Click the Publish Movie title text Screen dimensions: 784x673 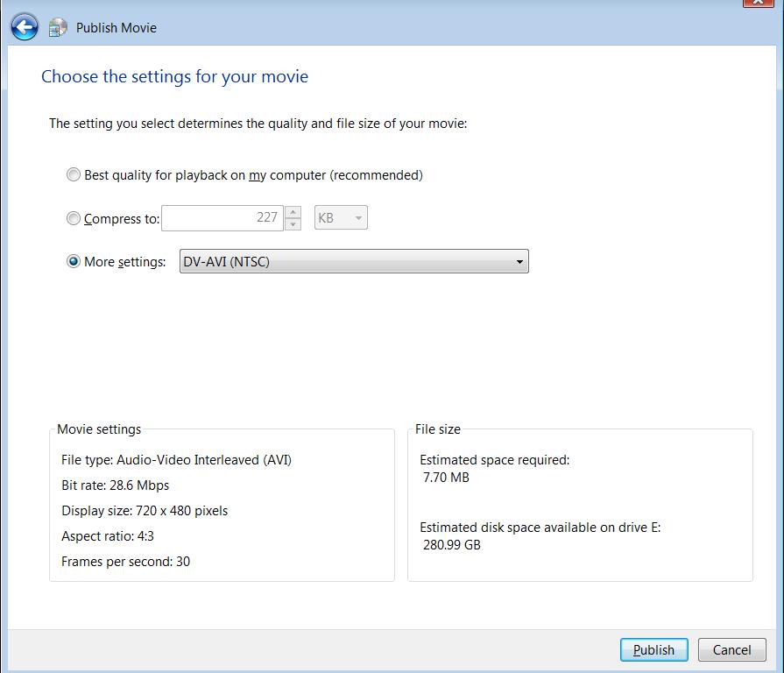point(116,27)
